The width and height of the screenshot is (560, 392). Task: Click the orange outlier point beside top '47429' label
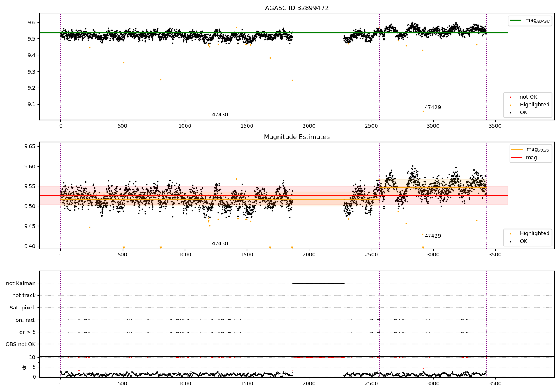(423, 111)
